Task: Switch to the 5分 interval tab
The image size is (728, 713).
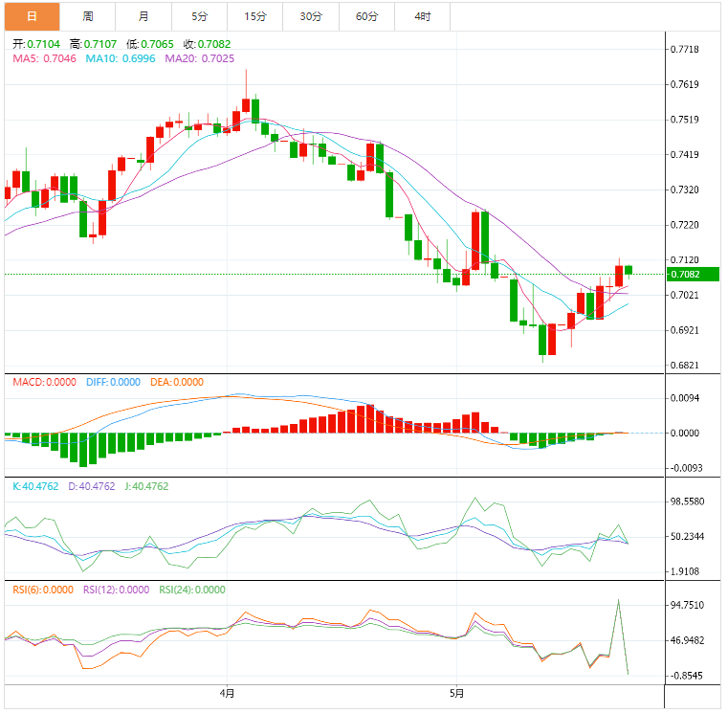Action: tap(199, 16)
